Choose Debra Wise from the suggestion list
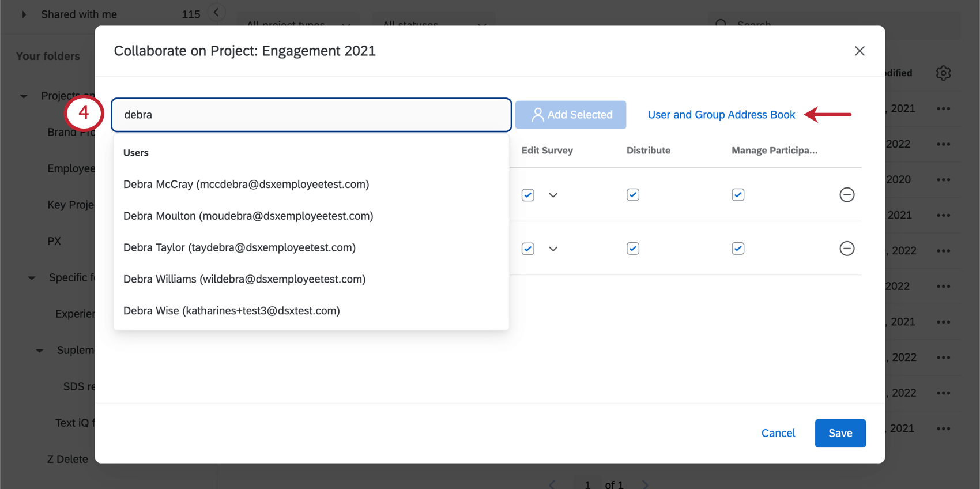 coord(231,311)
